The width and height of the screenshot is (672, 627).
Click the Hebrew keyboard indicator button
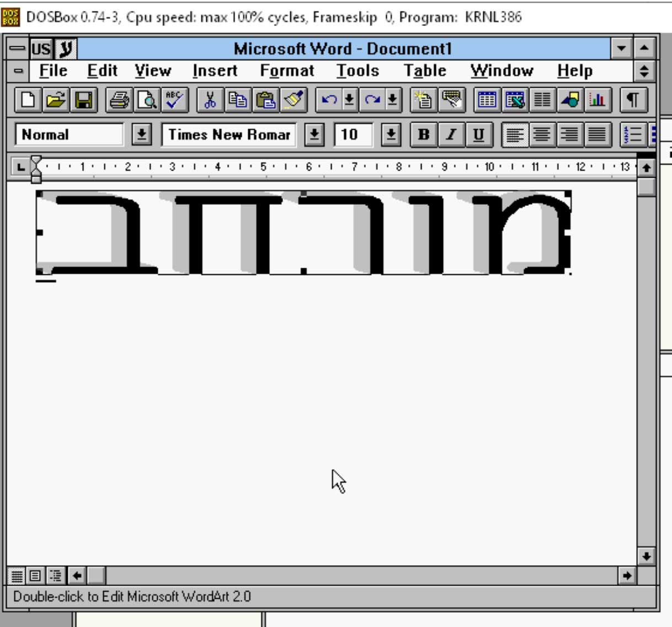pos(66,49)
